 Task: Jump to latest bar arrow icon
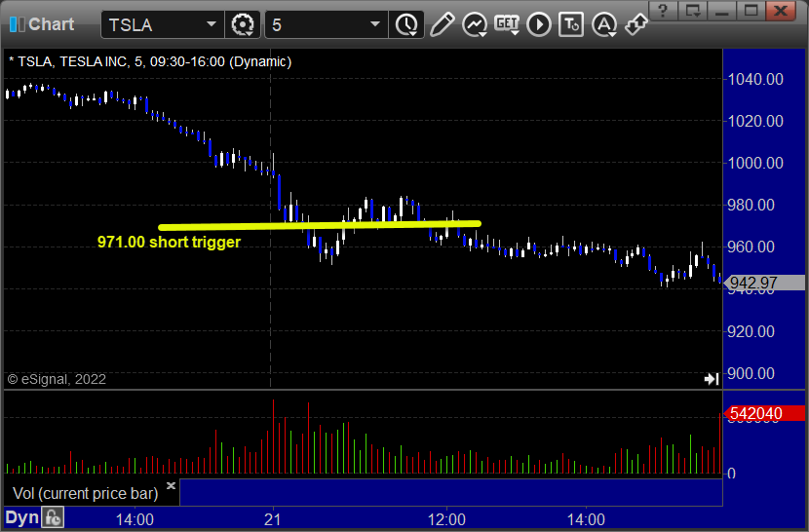pos(712,379)
